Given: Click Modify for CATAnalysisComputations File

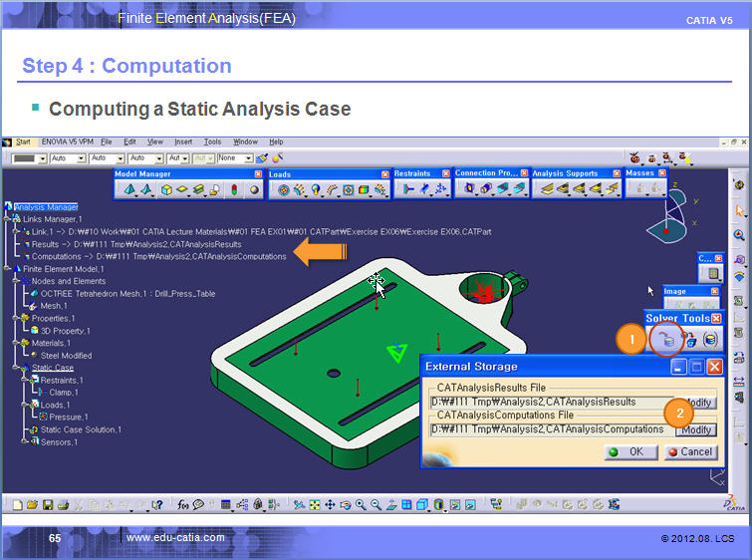Looking at the screenshot, I should (696, 429).
